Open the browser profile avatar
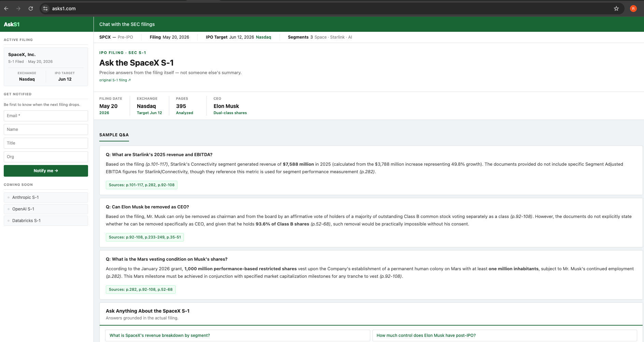 point(633,9)
